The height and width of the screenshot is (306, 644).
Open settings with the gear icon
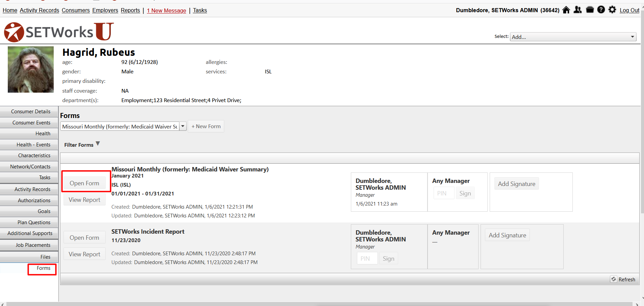[612, 10]
